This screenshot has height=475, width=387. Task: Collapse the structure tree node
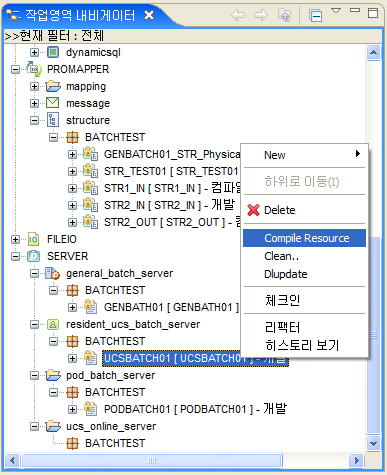pos(34,120)
